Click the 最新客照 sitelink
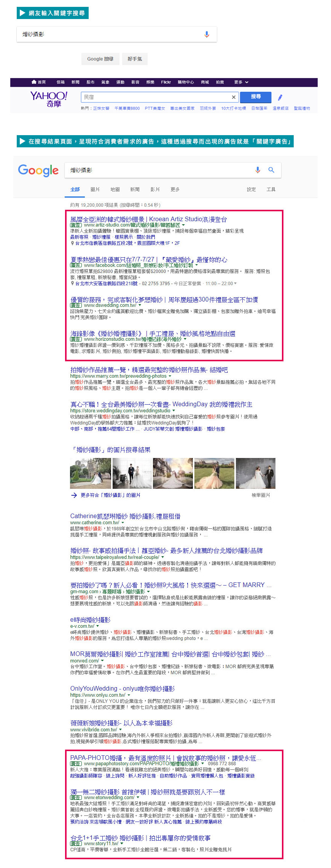Image resolution: width=331 pixels, height=868 pixels. tap(79, 237)
